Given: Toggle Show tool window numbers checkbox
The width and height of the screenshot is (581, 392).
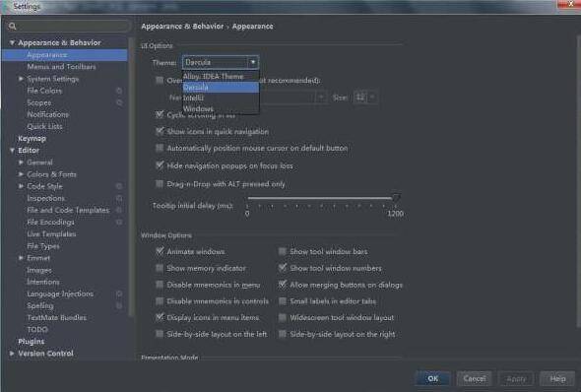Looking at the screenshot, I should (283, 268).
